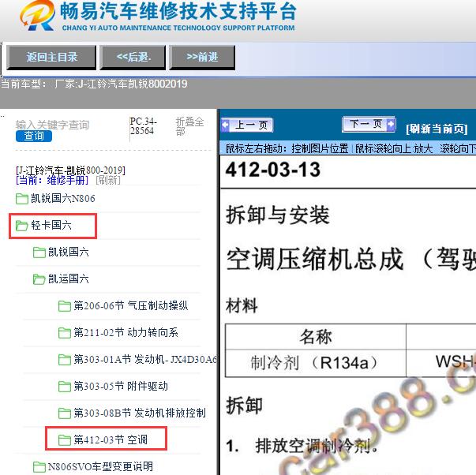Open 第303-01A节 发动机 section
The height and width of the screenshot is (475, 476).
145,359
